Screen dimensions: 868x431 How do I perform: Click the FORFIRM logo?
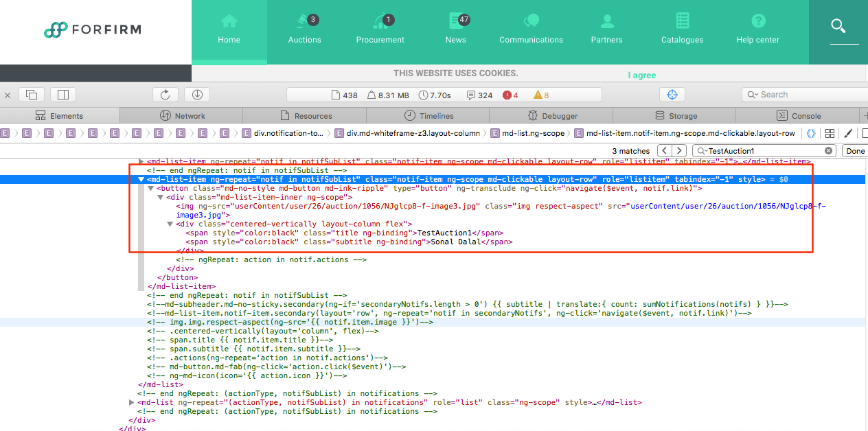point(92,30)
